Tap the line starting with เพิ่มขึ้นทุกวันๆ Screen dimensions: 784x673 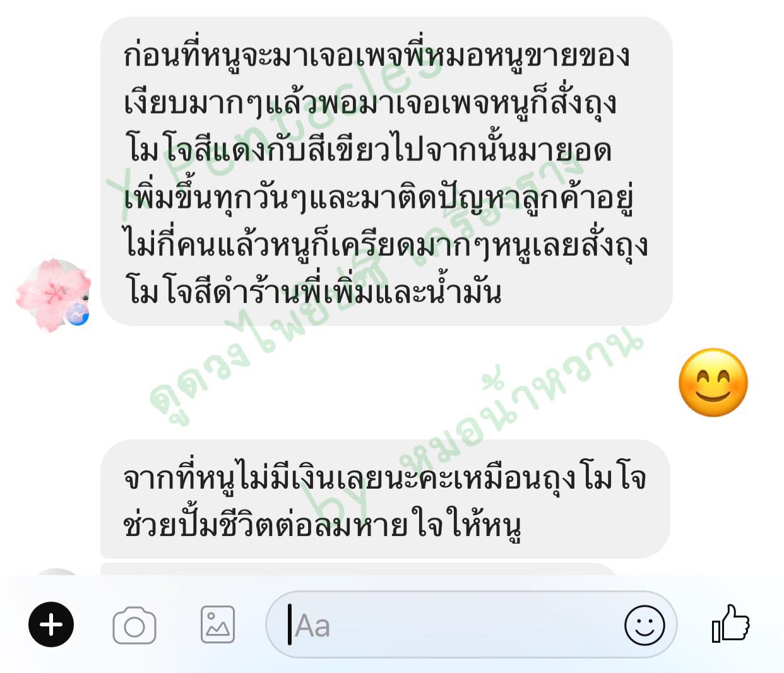pyautogui.click(x=379, y=198)
